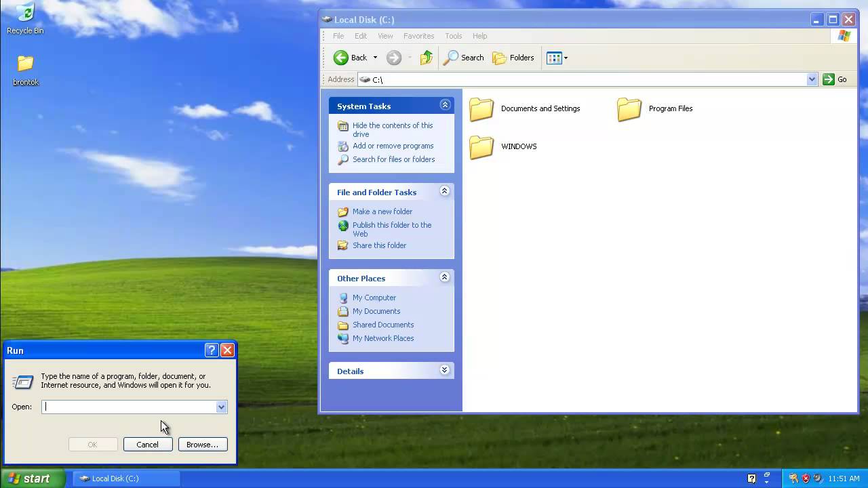
Task: Click the Hide contents drive icon
Action: click(343, 126)
